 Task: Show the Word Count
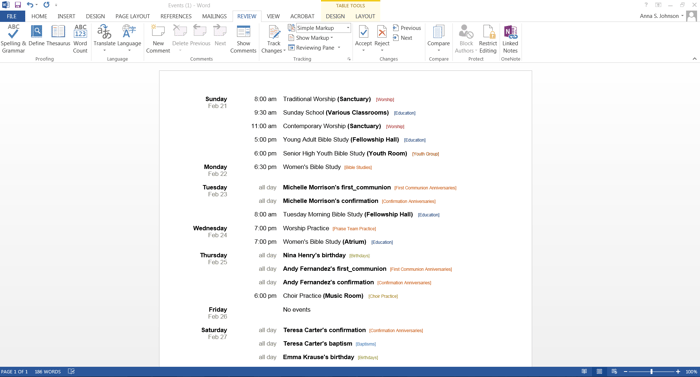80,39
